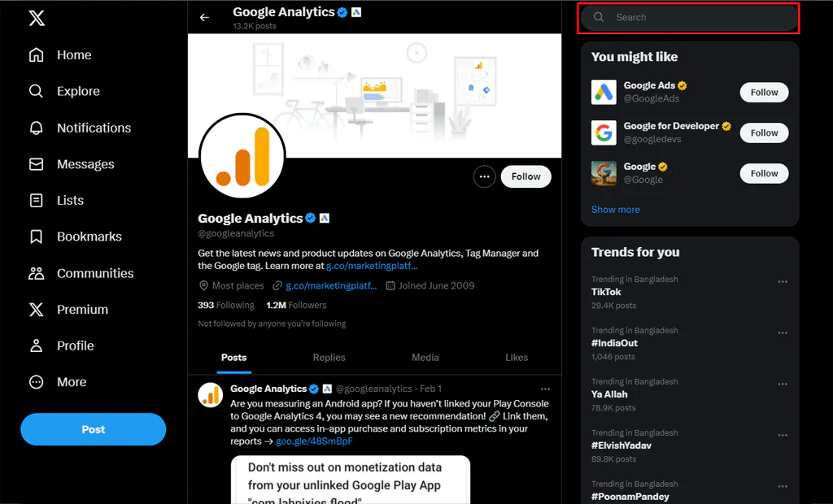Click the Google Analytics profile avatar
The height and width of the screenshot is (504, 833).
242,155
